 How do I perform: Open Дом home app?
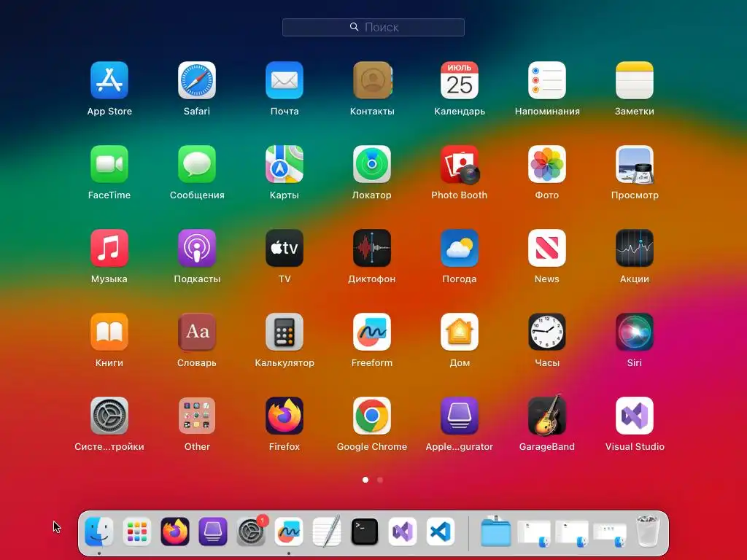[x=460, y=332]
